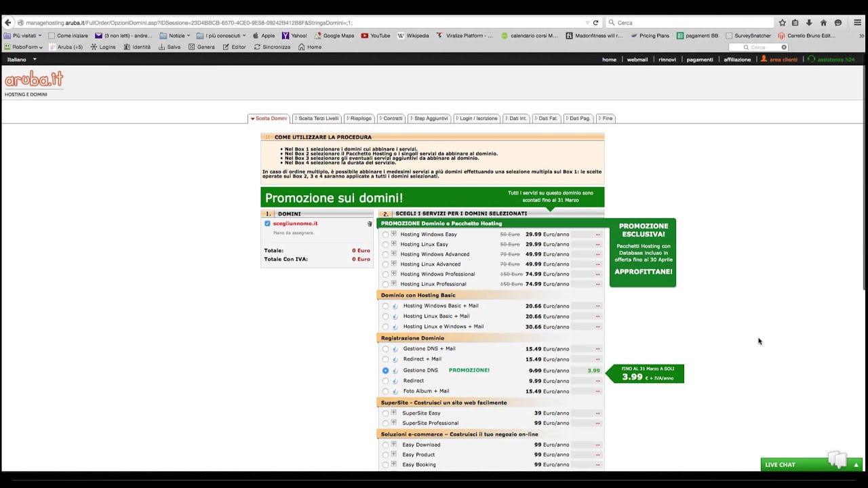The image size is (868, 488).
Task: Open the Scelta Domini step tab
Action: click(x=269, y=119)
